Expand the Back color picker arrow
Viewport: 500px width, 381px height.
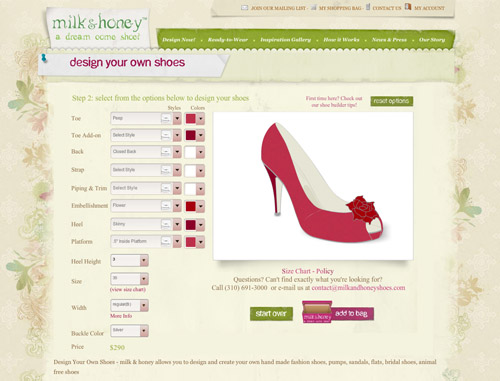click(201, 152)
